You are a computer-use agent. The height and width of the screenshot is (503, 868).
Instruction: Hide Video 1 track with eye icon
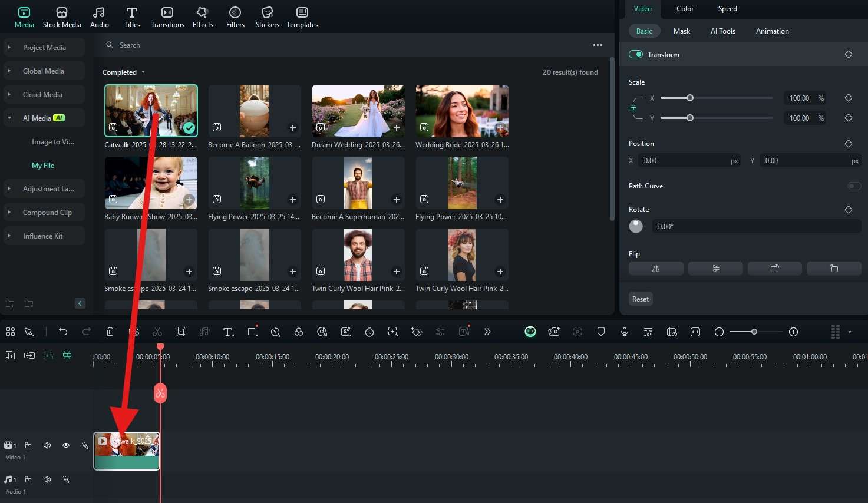(66, 445)
